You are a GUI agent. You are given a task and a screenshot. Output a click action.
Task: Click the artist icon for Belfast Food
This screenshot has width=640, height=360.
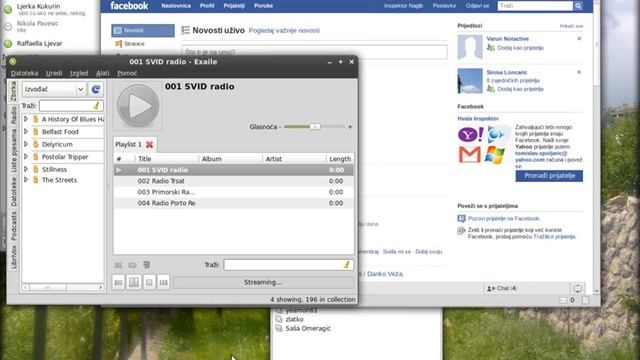36,131
